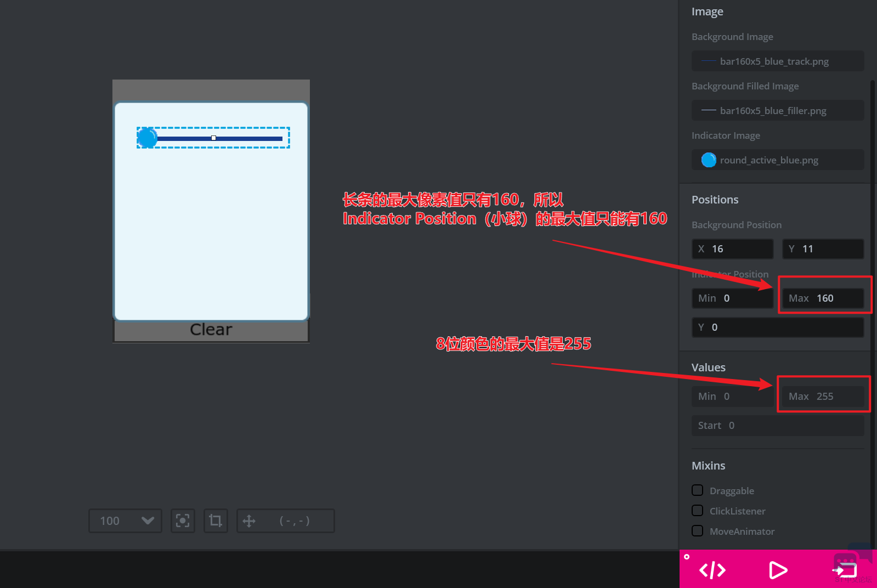Open Indicator Image round_active_blue.png selector

tap(777, 160)
